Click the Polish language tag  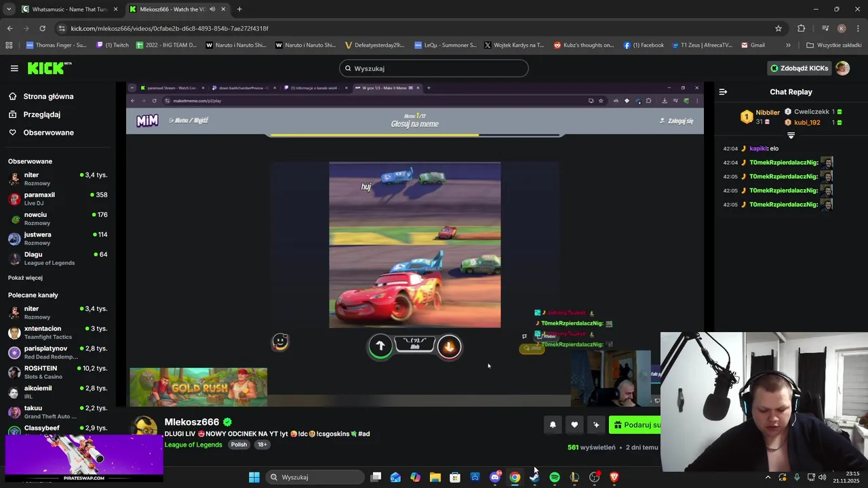(239, 445)
